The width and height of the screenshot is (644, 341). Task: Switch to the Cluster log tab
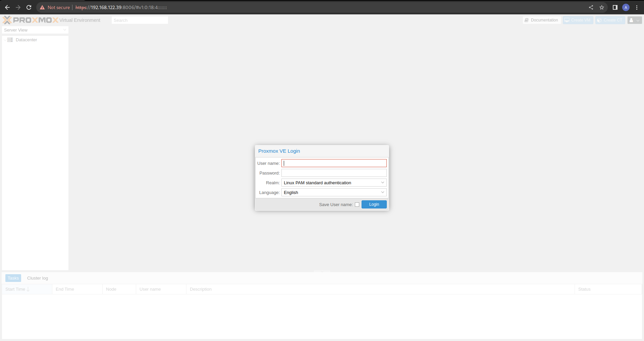click(x=38, y=278)
